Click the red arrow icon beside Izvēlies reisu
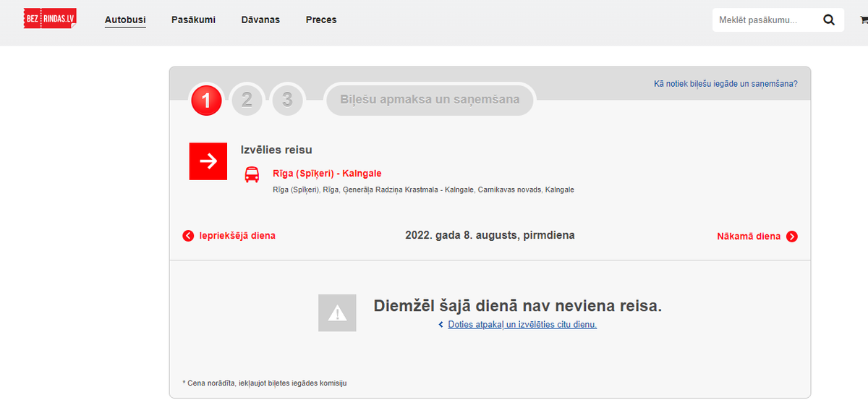 pyautogui.click(x=208, y=161)
